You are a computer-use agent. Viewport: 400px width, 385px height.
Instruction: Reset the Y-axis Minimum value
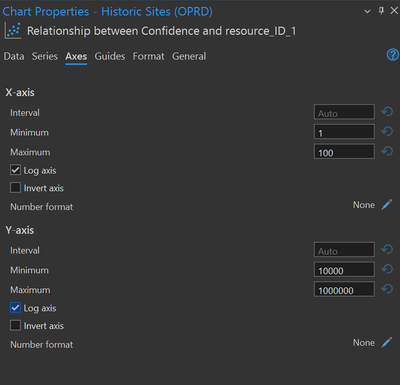pos(387,269)
